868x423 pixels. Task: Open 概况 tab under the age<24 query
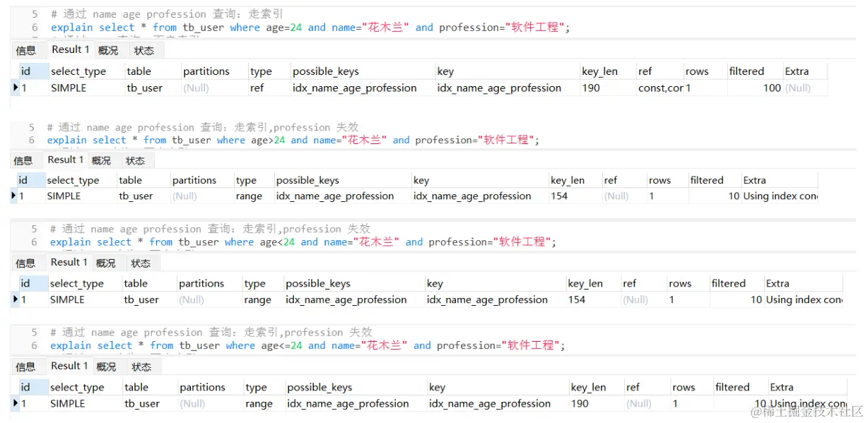[106, 263]
